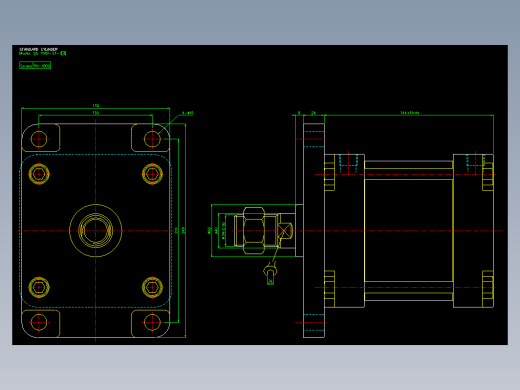Image resolution: width=520 pixels, height=390 pixels.
Task: Select the 245 overall height dimension text
Action: tap(183, 230)
